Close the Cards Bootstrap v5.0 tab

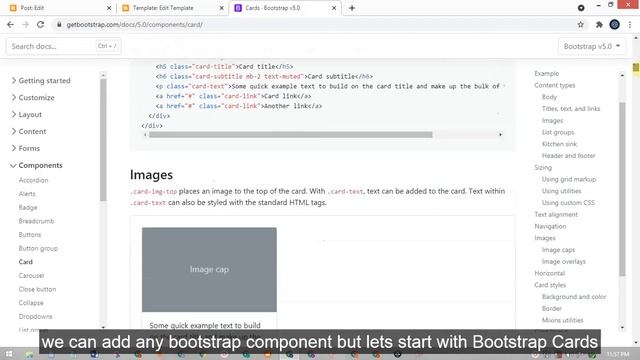pos(334,8)
